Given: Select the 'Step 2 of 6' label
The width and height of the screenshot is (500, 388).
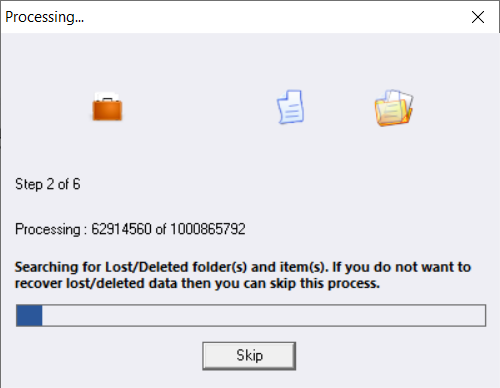Looking at the screenshot, I should click(x=48, y=184).
